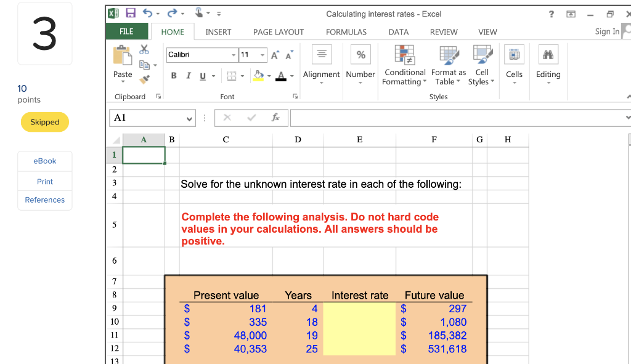The image size is (631, 364).
Task: Select column C header
Action: coord(226,140)
